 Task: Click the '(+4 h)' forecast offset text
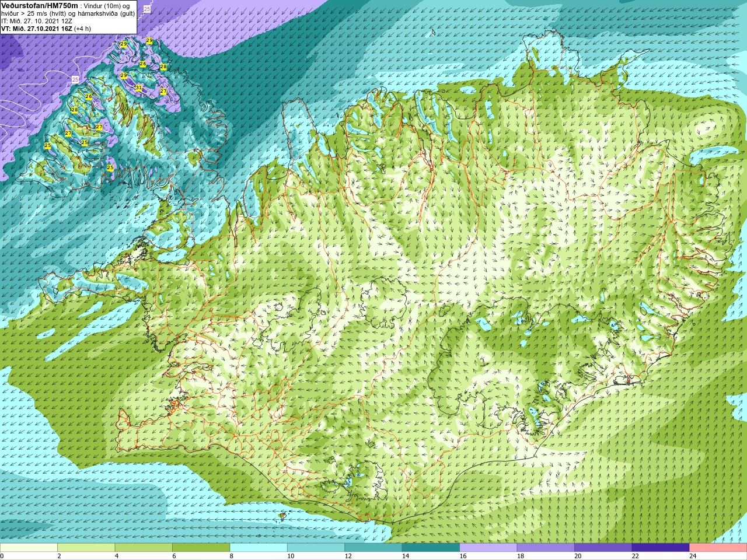[82, 29]
